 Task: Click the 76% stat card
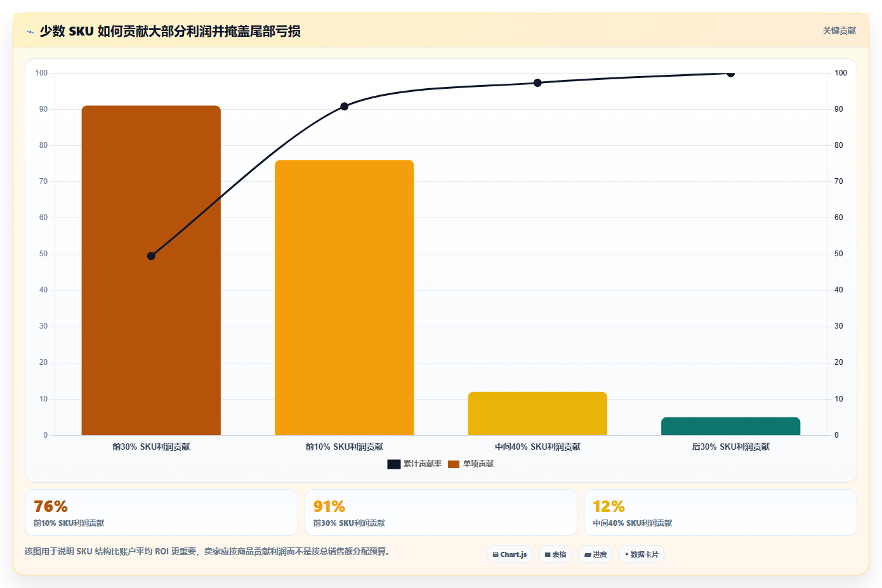pos(161,513)
